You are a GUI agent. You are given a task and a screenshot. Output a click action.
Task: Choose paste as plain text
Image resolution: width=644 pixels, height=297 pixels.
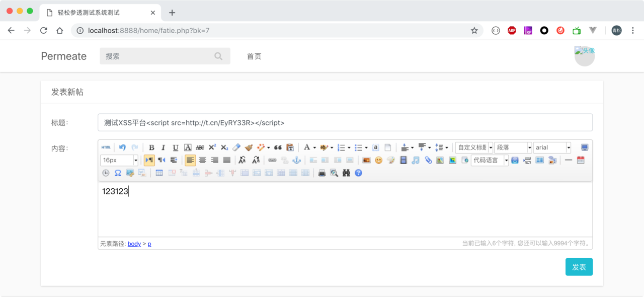click(290, 147)
